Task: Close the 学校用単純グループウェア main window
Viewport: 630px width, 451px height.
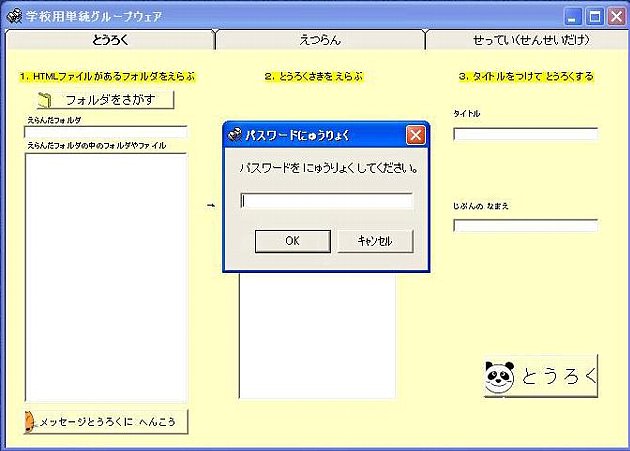Action: click(x=615, y=16)
